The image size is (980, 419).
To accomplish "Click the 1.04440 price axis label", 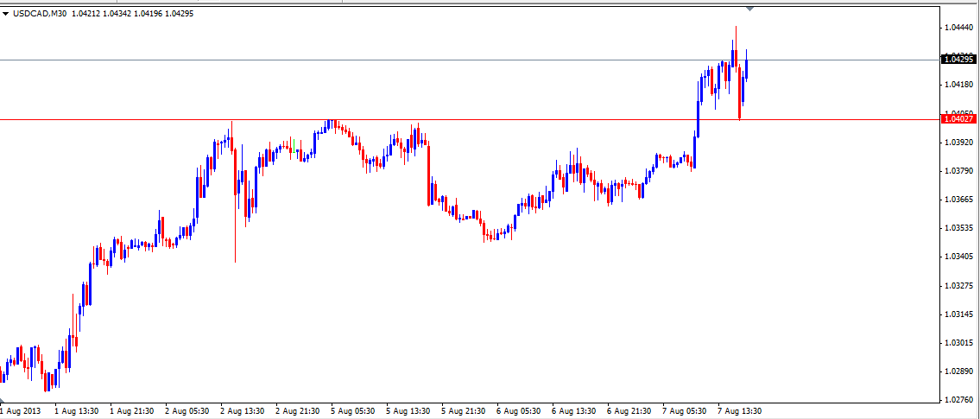I will pos(958,28).
